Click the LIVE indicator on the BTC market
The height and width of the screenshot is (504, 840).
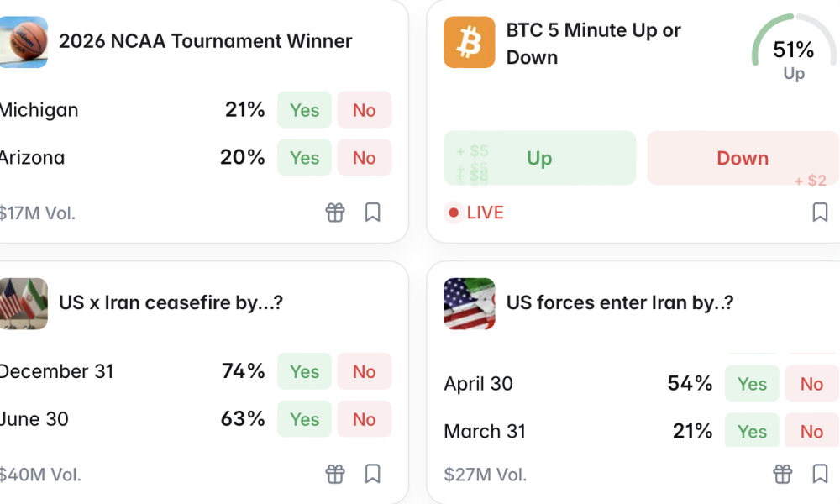(475, 213)
